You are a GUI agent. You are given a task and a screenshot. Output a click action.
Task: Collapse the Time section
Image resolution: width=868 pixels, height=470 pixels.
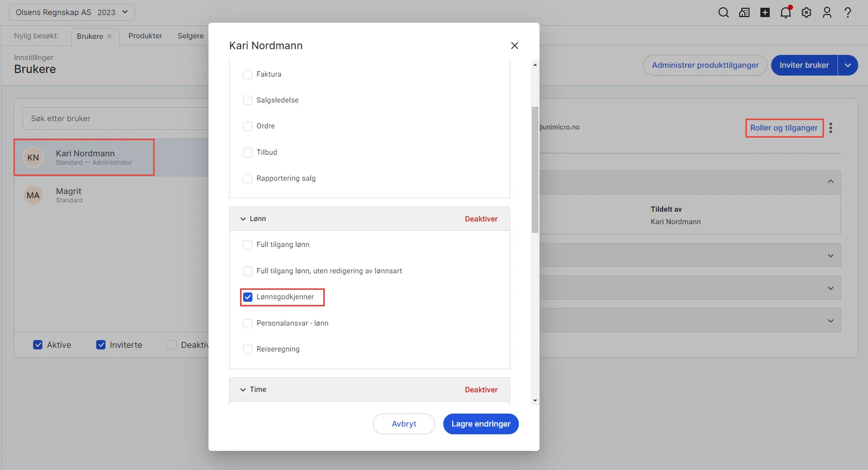(243, 390)
